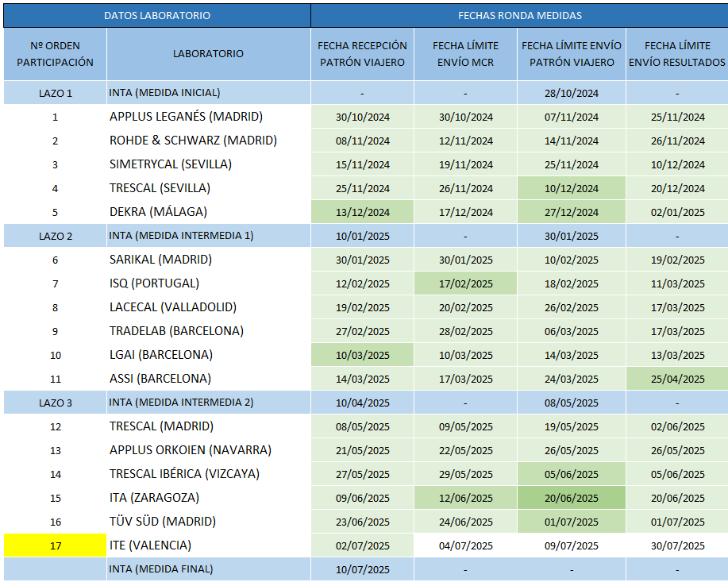Click the INTA (MEDIDA INTERMEDIA 1) cell
Screen dimensions: 728x582
209,236
